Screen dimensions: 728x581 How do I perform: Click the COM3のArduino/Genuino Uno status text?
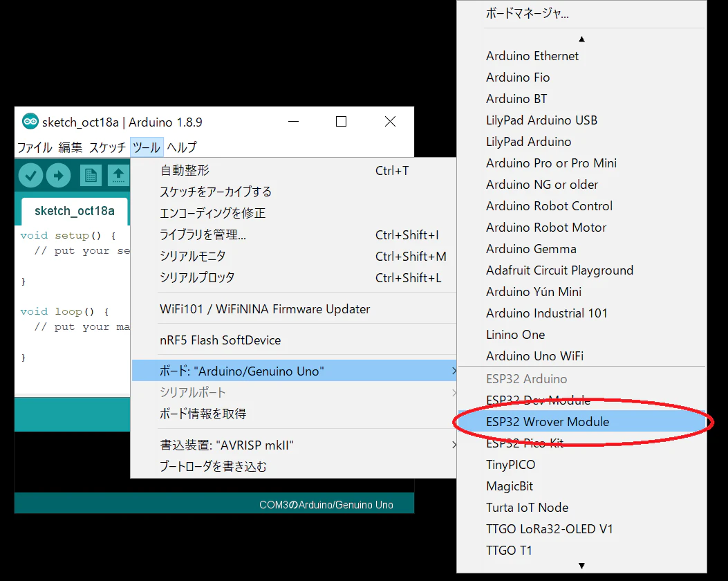(326, 504)
